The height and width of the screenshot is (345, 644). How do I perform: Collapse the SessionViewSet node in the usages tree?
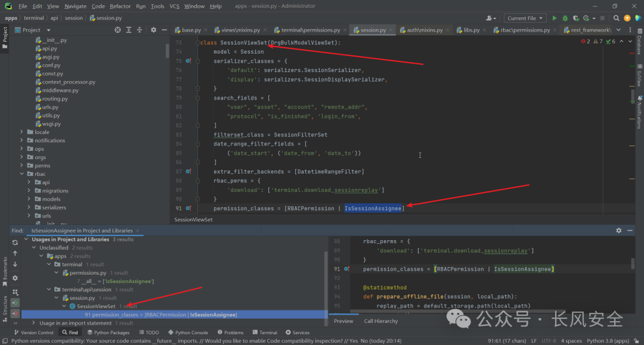tap(64, 306)
